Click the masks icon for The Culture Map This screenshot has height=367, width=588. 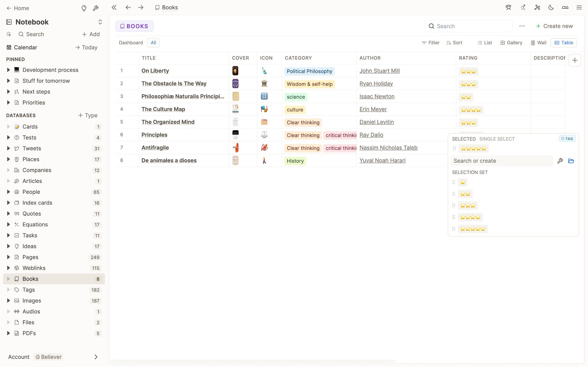click(264, 109)
